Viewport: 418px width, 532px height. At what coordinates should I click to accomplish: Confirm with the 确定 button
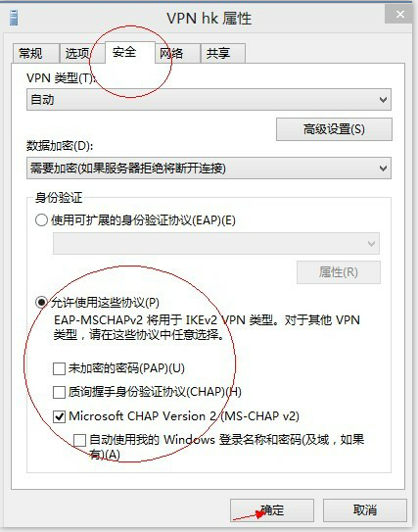coord(272,510)
